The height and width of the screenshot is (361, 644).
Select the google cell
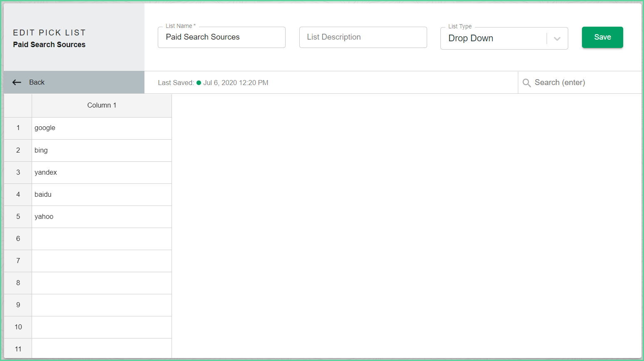point(102,128)
